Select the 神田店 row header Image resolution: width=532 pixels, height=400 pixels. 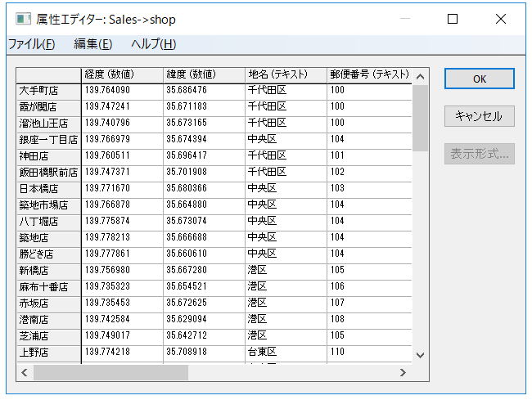48,157
